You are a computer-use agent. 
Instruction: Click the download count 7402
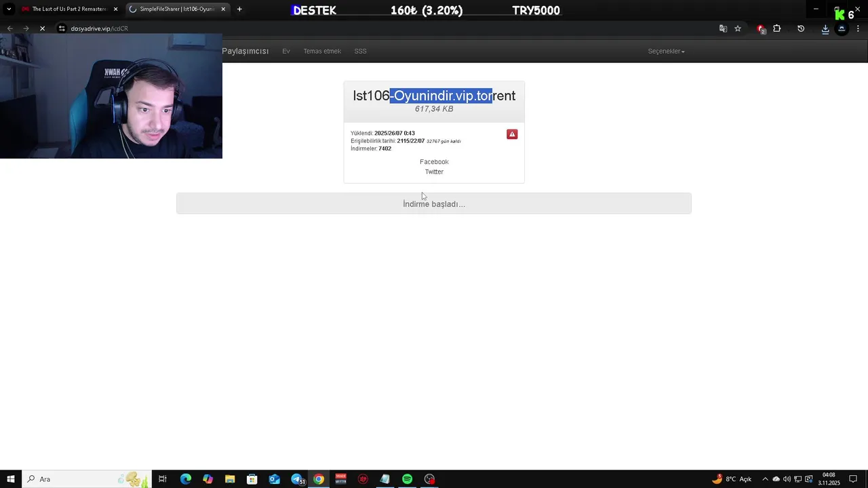[384, 148]
